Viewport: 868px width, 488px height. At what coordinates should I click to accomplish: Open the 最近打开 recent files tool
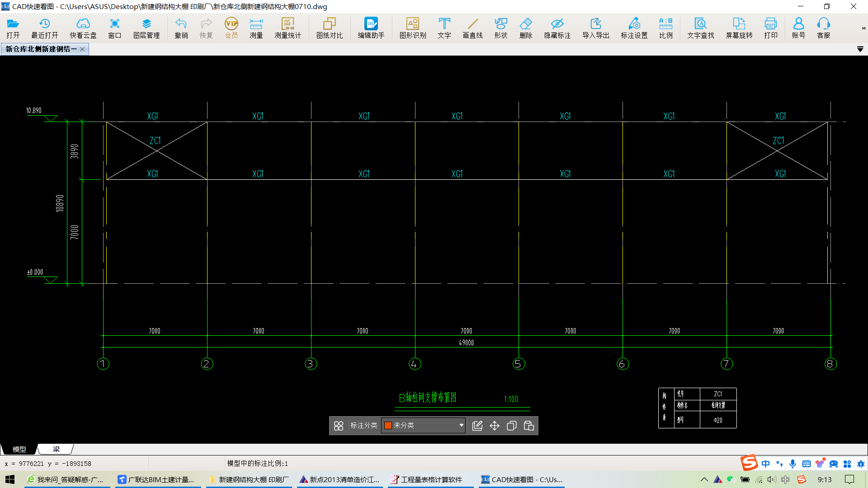44,28
